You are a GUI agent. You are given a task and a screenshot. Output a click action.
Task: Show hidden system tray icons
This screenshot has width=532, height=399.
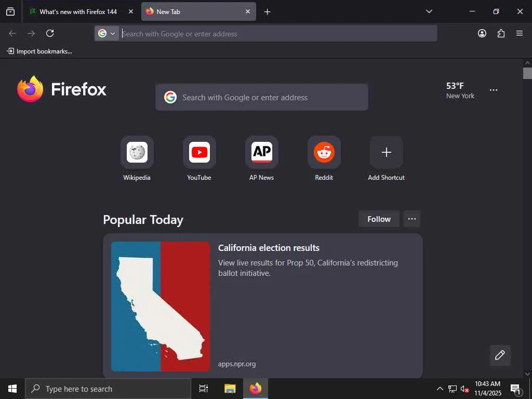440,389
